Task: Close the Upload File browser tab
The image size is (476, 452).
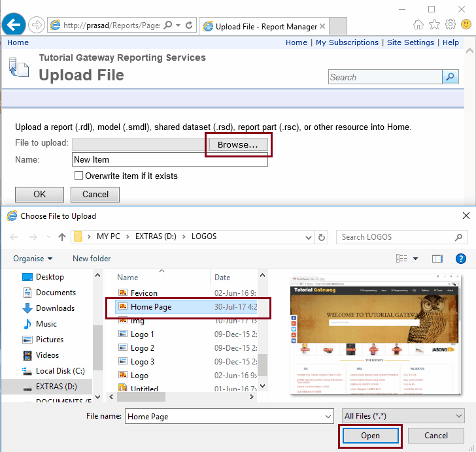Action: click(x=322, y=26)
